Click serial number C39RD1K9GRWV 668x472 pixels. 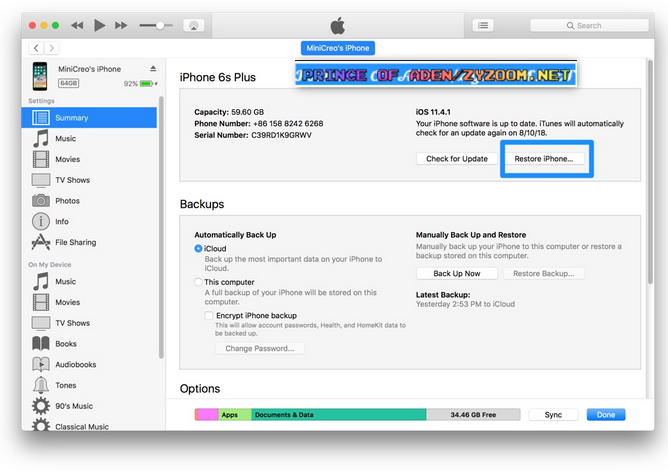click(281, 135)
